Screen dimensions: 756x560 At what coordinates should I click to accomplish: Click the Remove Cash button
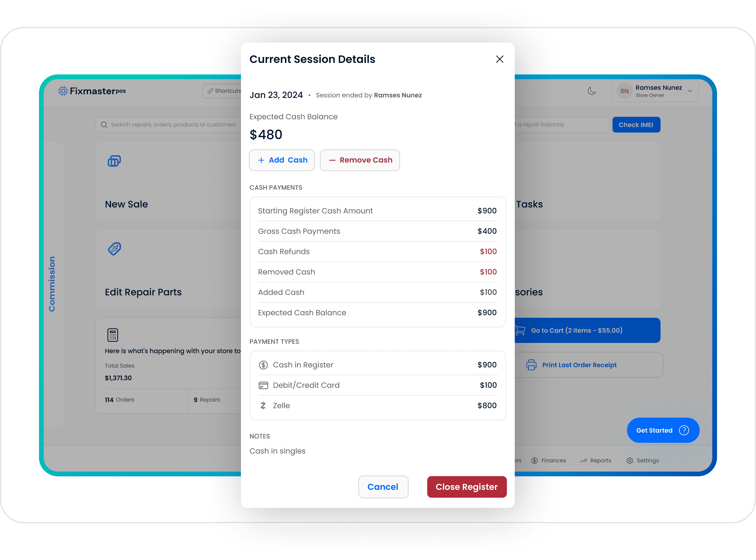pos(360,160)
